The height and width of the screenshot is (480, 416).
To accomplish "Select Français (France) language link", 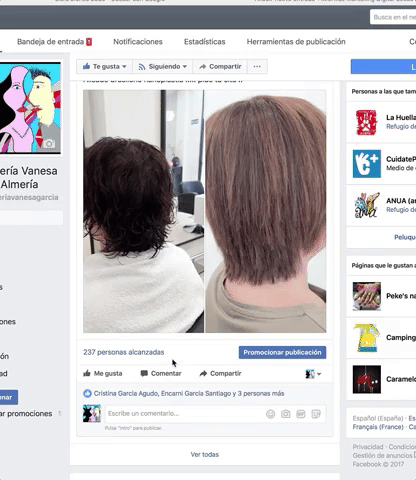I will point(378,427).
